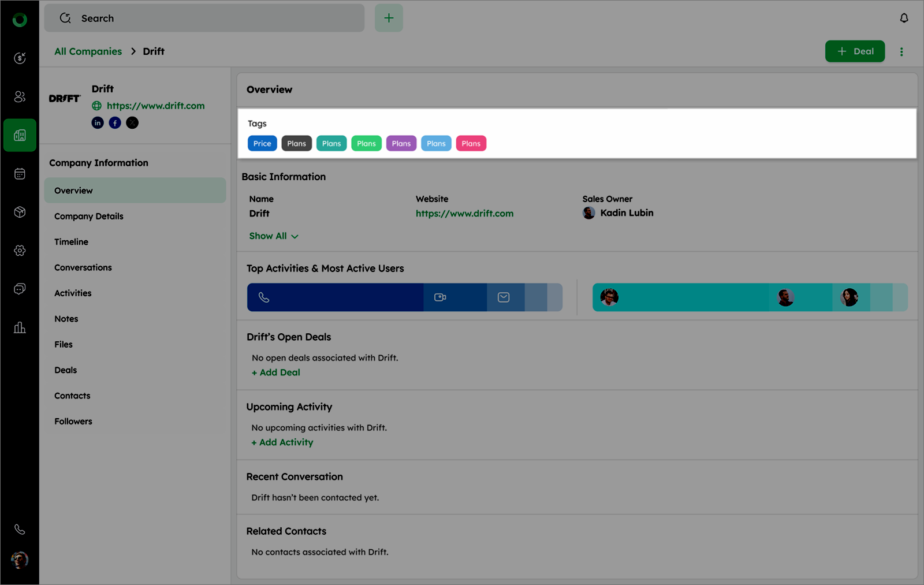Click the phone icon in left sidebar

pos(20,529)
